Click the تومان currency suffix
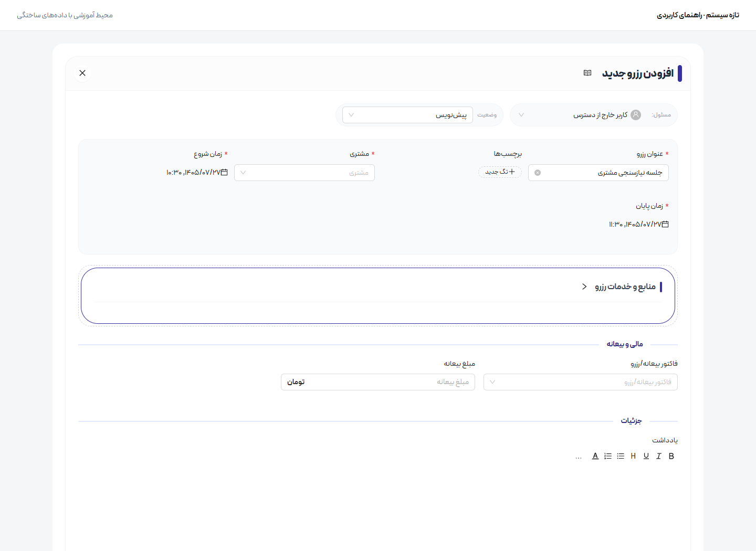 [x=296, y=382]
